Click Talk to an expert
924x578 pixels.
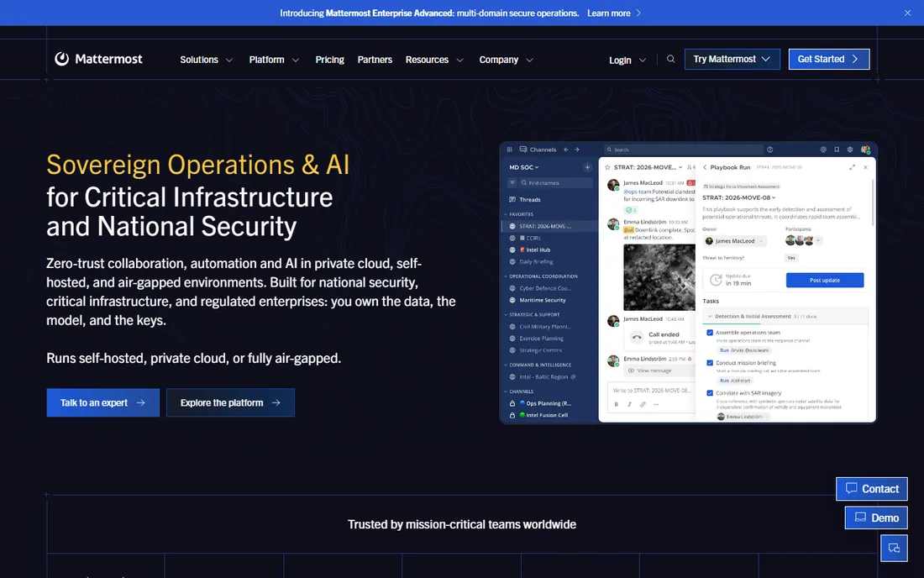coord(103,402)
